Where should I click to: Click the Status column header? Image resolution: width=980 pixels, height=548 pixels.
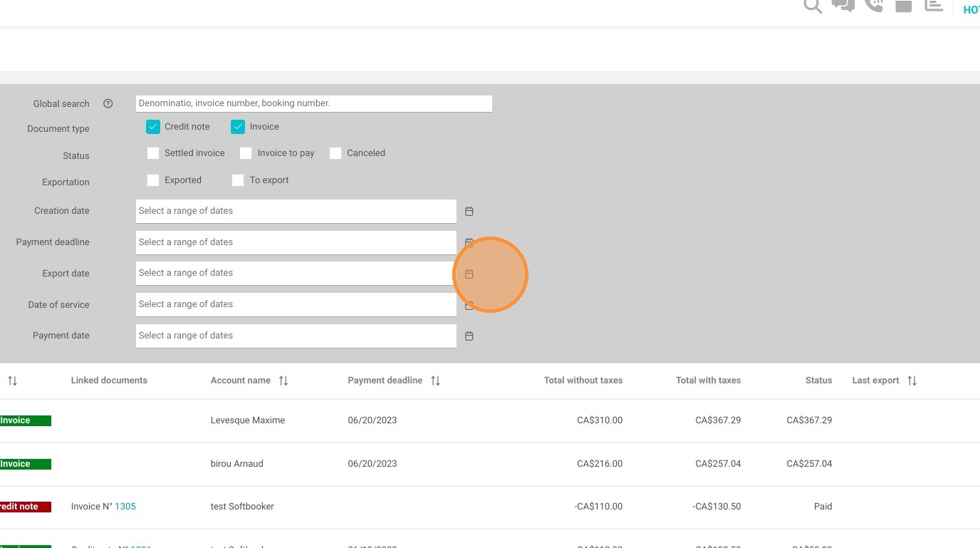818,381
